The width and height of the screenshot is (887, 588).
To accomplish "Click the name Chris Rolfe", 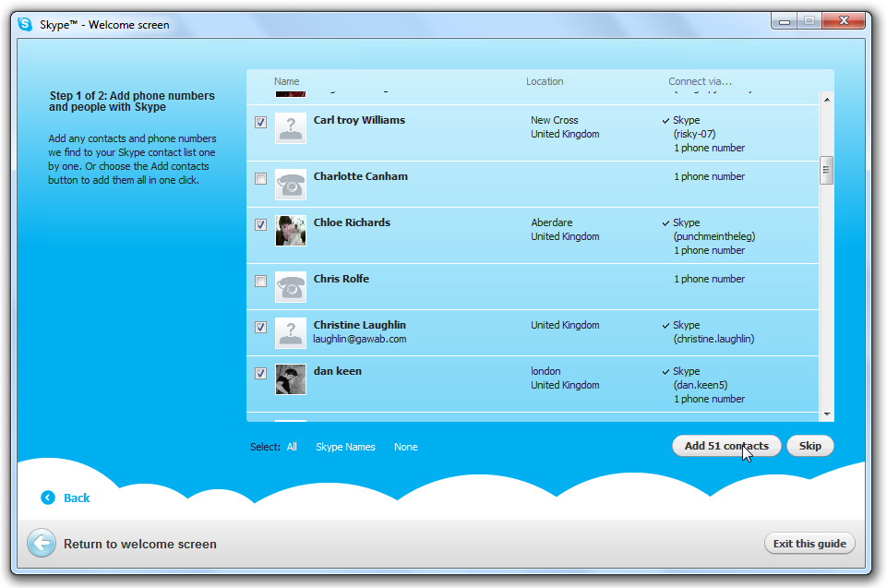I will tap(342, 279).
